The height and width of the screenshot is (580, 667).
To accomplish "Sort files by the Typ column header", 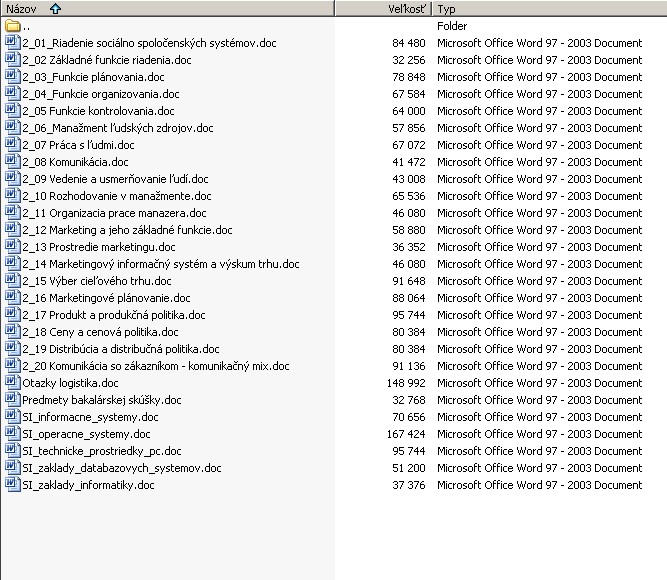I will coord(550,9).
